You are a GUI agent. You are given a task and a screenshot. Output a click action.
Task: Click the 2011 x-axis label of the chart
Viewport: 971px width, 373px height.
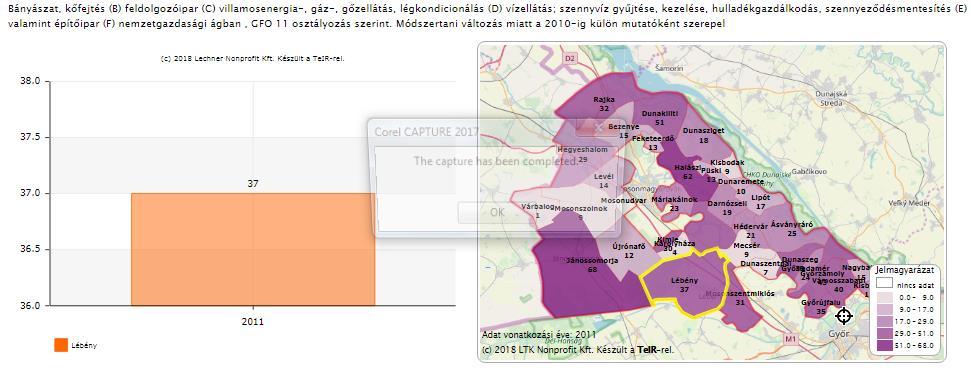253,322
